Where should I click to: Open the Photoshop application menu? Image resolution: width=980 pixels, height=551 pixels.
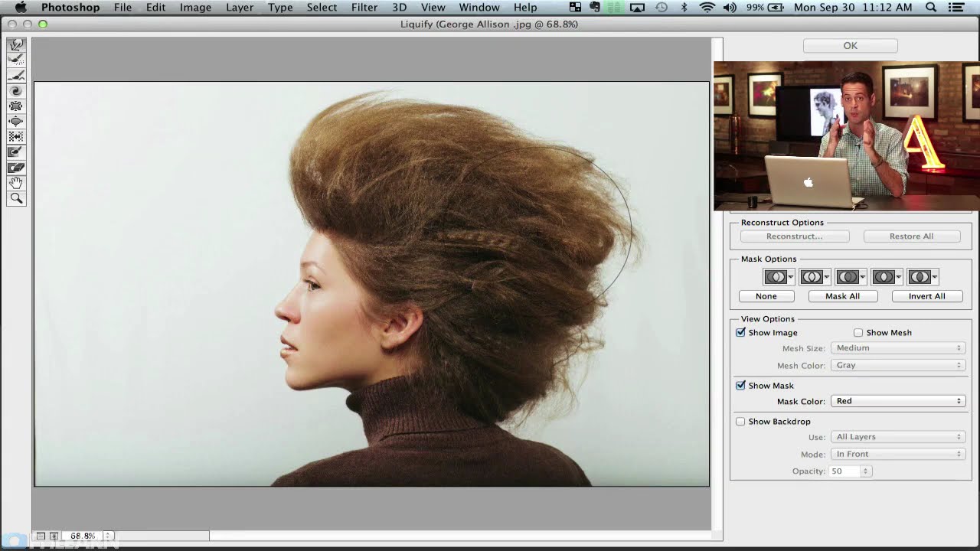click(70, 8)
